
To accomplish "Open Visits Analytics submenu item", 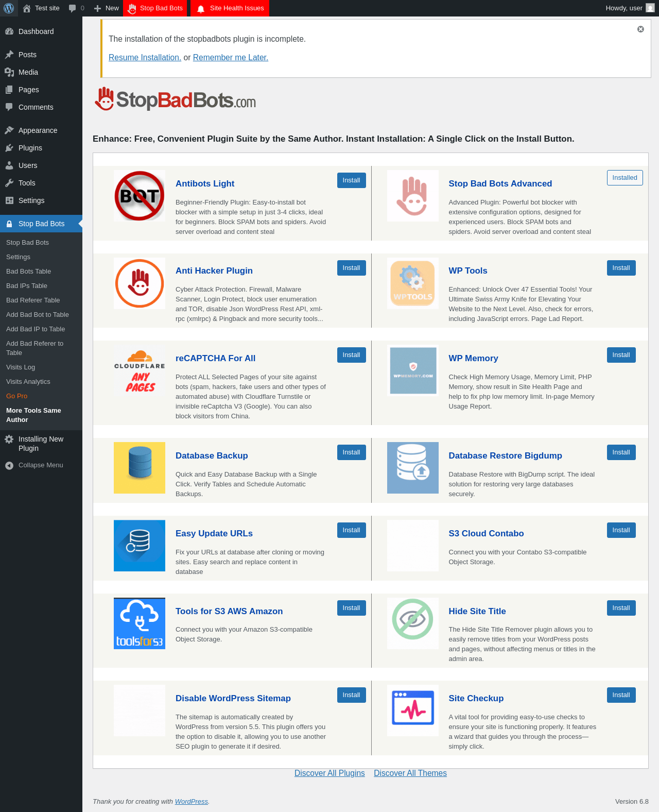I will pyautogui.click(x=28, y=382).
